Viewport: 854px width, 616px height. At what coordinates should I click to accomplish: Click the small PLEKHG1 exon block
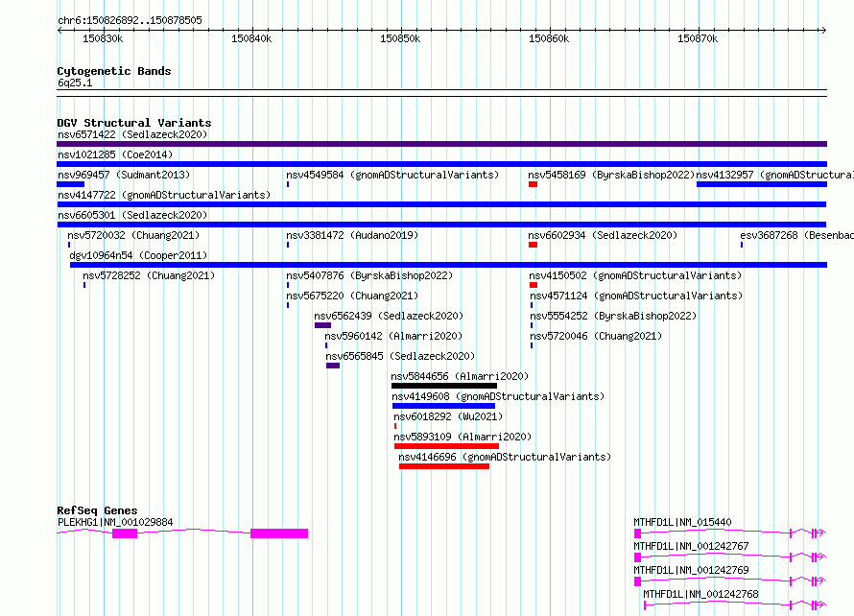[125, 533]
